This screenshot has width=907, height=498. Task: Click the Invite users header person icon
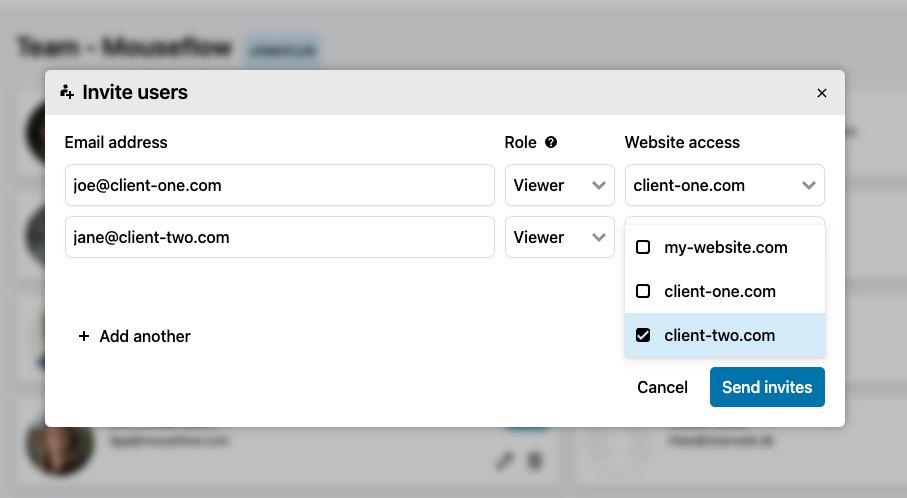68,93
